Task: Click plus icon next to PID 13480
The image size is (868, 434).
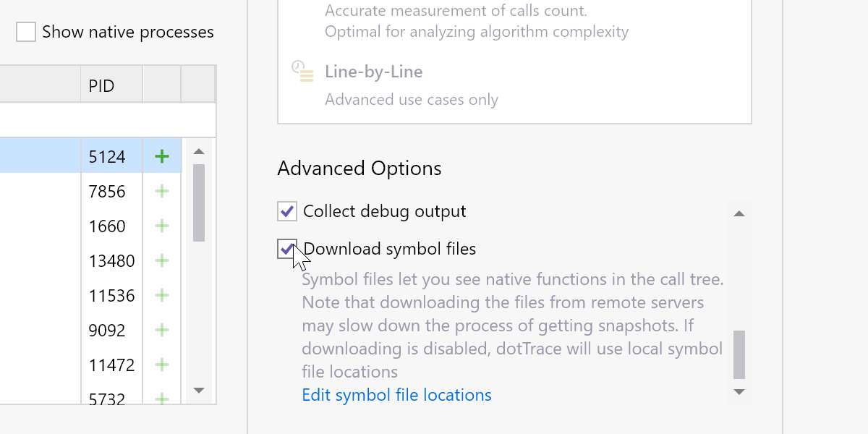Action: (x=162, y=260)
